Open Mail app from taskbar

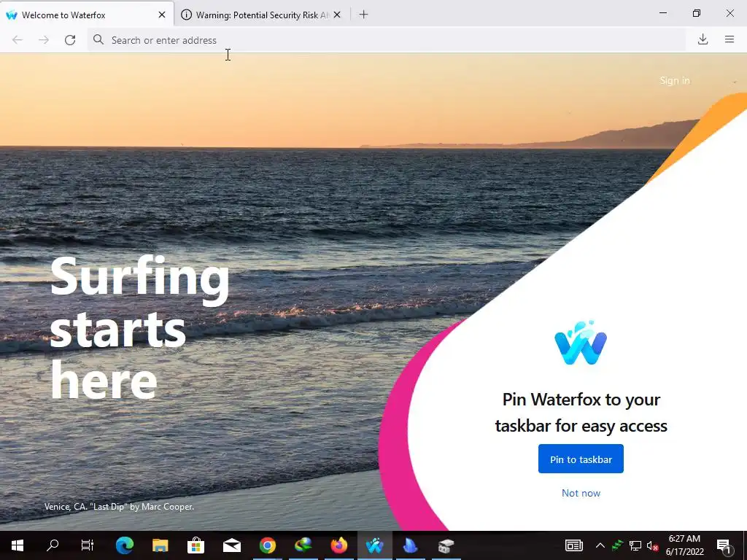pyautogui.click(x=232, y=545)
